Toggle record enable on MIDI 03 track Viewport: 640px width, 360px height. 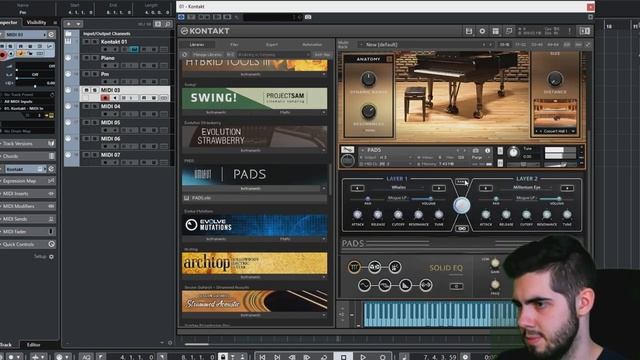pyautogui.click(x=105, y=98)
